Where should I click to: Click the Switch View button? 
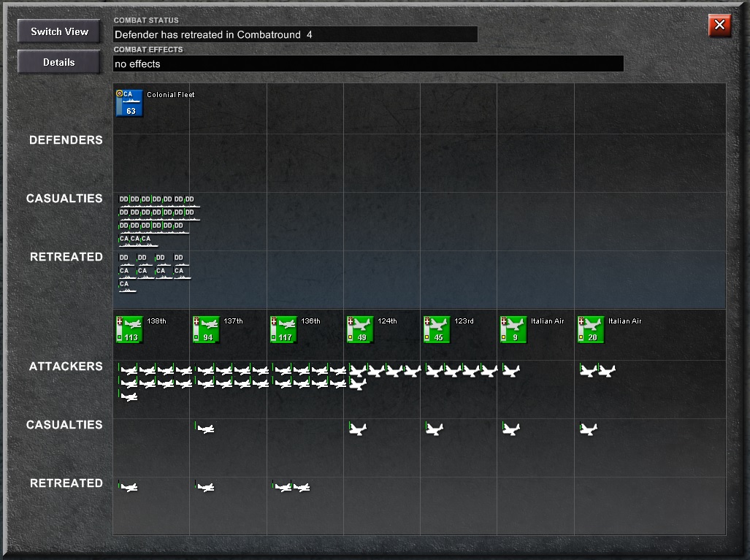pos(59,31)
